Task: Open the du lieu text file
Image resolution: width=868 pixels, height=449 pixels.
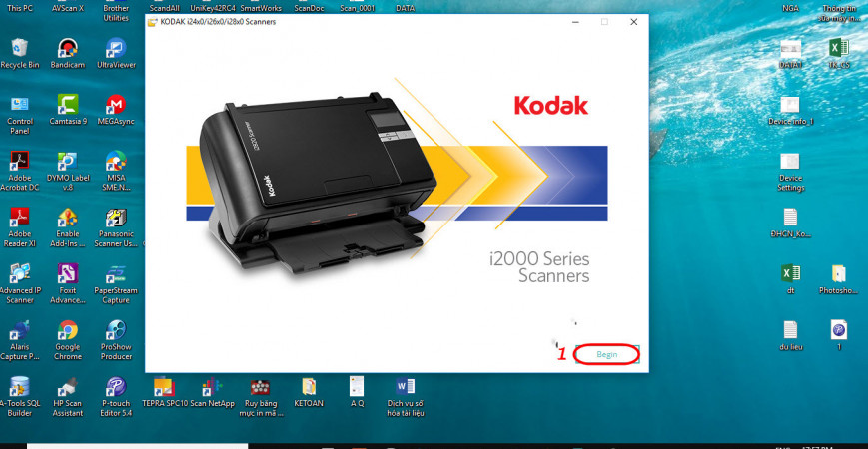Action: pyautogui.click(x=790, y=335)
